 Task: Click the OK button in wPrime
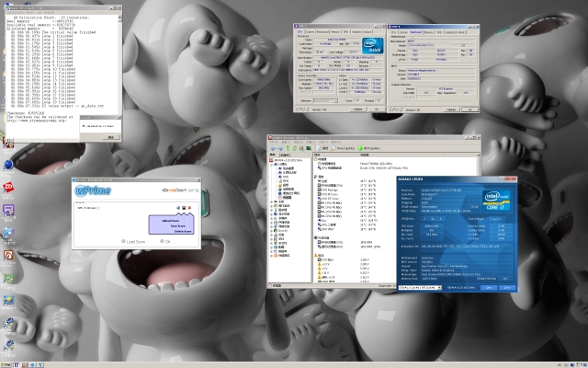[165, 241]
